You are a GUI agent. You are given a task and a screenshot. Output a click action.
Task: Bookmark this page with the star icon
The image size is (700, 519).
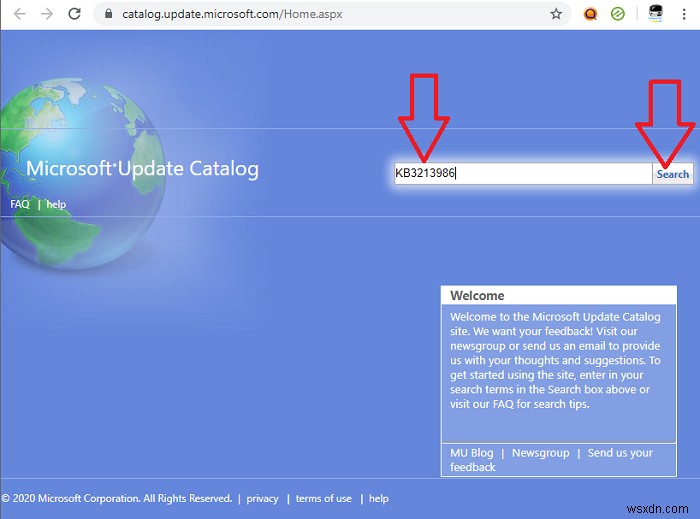tap(556, 14)
